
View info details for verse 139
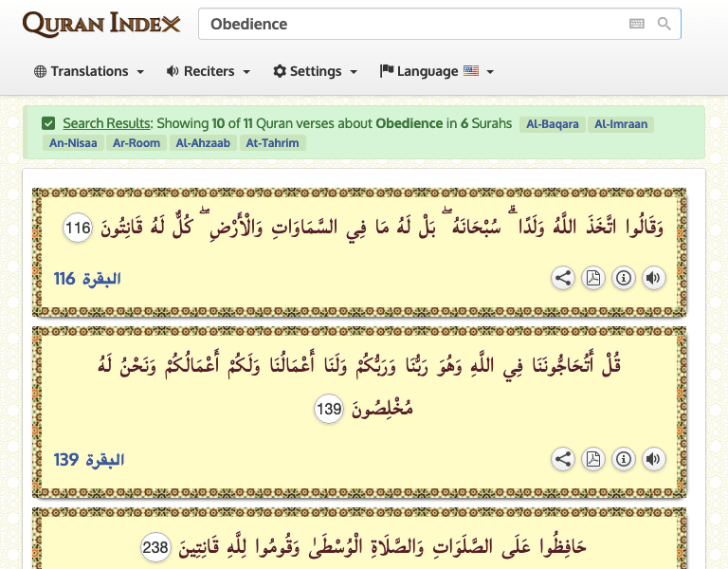click(623, 459)
